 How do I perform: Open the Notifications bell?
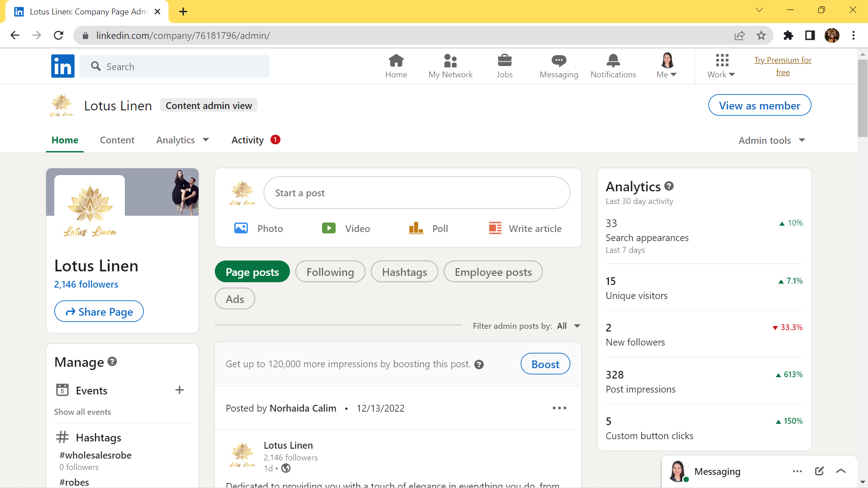(x=613, y=61)
